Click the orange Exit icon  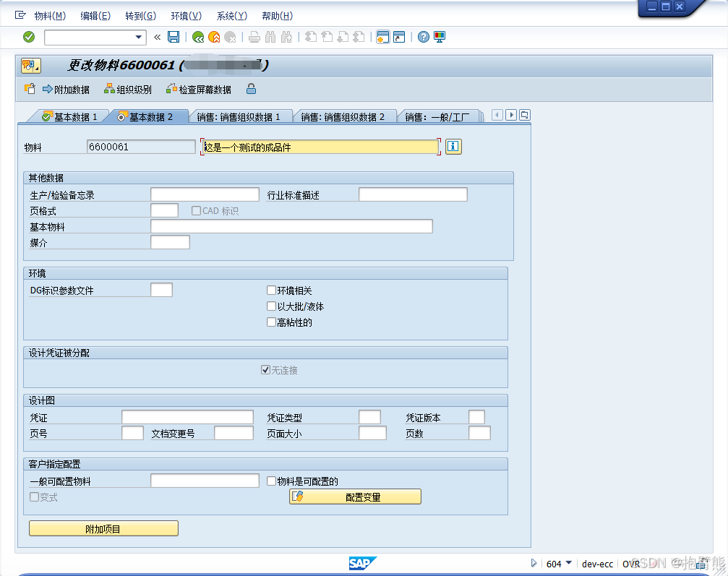pos(214,37)
